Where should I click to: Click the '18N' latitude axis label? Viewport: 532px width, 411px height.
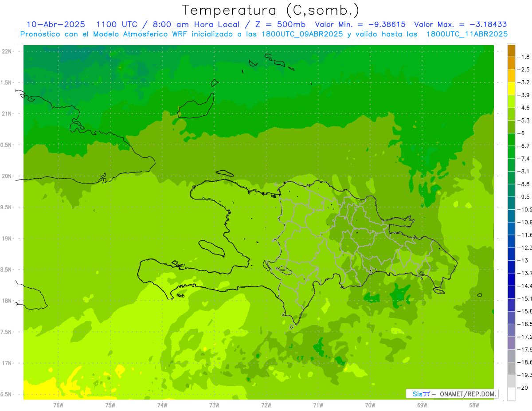point(7,301)
